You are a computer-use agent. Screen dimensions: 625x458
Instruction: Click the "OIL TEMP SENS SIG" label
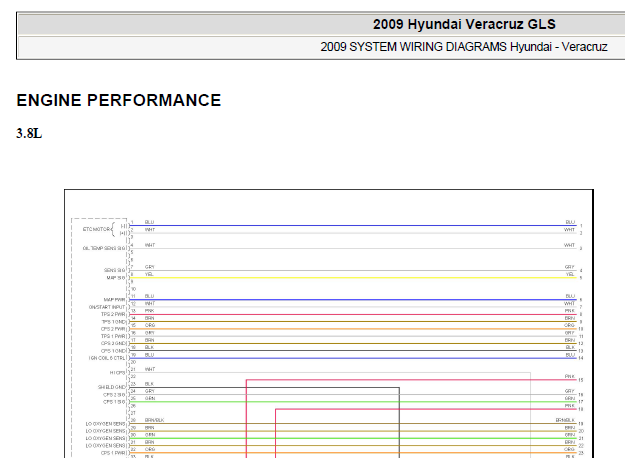[x=104, y=248]
